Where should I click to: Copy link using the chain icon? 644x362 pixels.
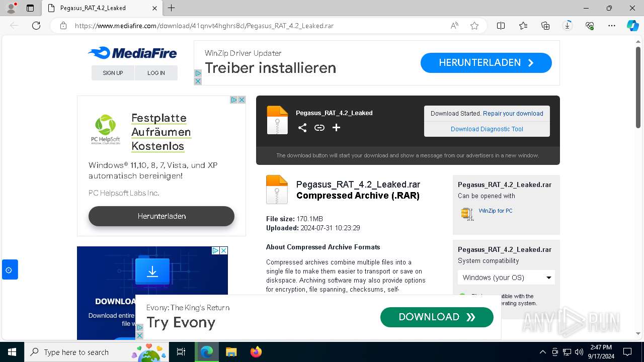(x=319, y=128)
